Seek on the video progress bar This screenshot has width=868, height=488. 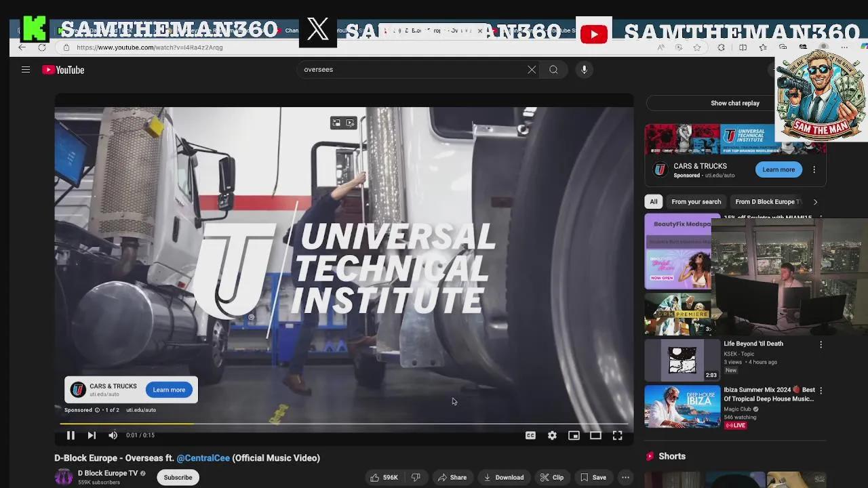pos(344,424)
